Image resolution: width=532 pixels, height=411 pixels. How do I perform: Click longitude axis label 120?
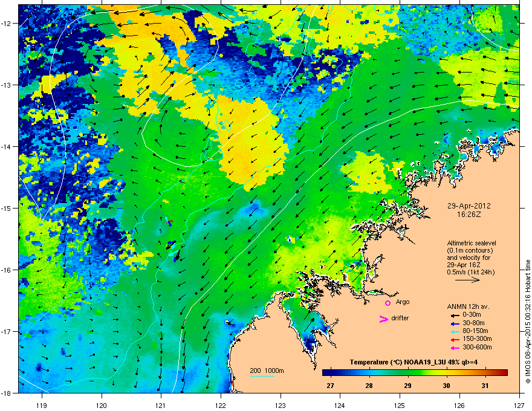tap(102, 405)
